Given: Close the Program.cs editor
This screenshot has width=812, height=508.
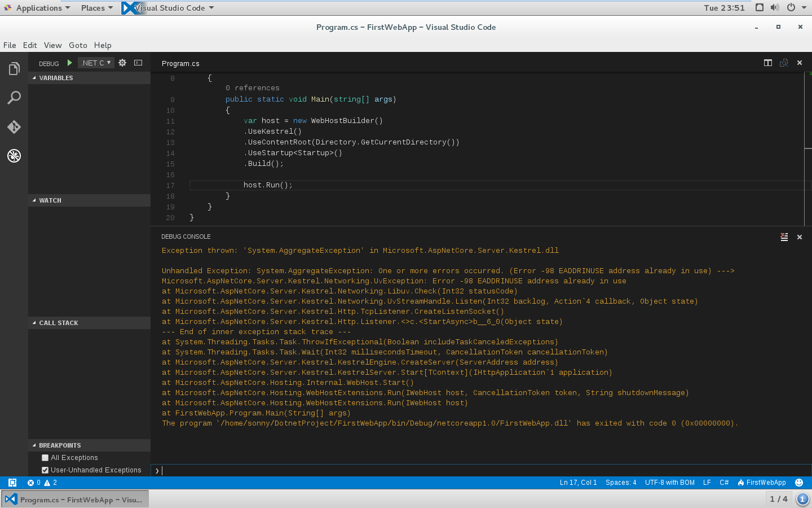Looking at the screenshot, I should coord(800,63).
